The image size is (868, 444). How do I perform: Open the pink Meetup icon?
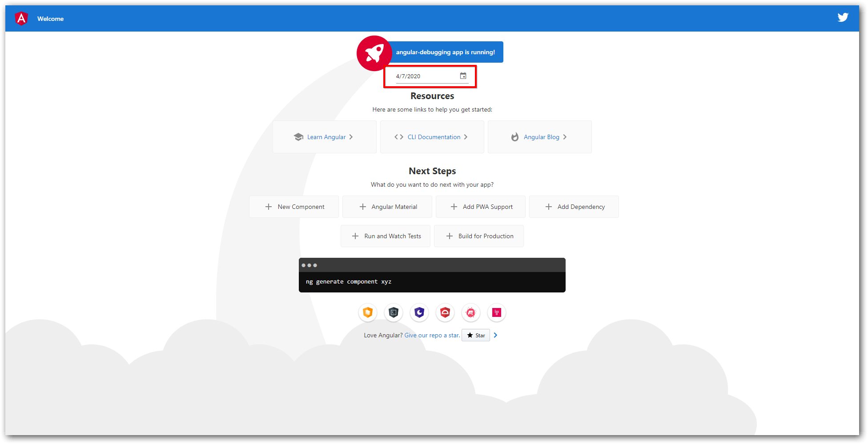click(471, 312)
